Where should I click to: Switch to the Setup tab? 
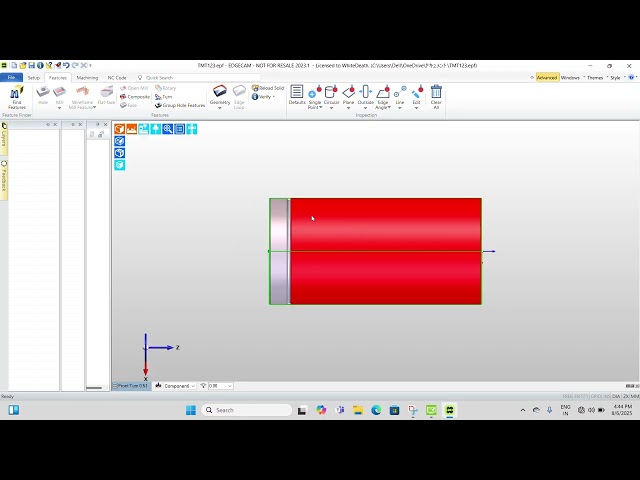pyautogui.click(x=34, y=78)
